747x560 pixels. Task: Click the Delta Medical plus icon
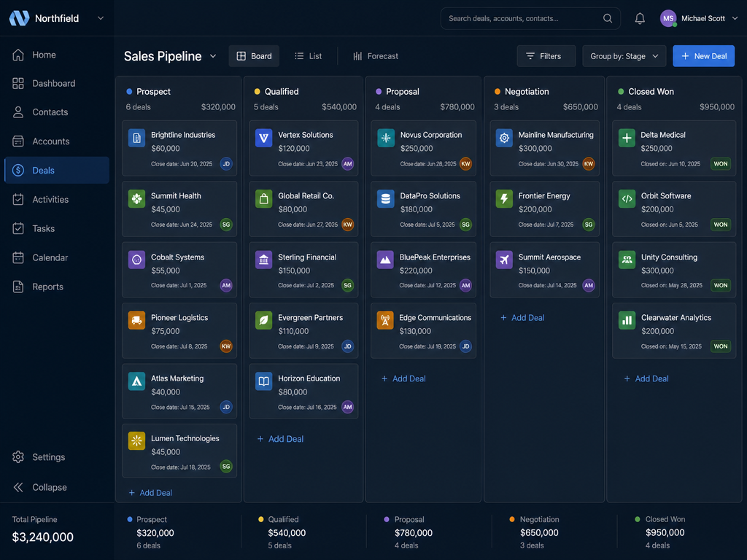click(627, 138)
